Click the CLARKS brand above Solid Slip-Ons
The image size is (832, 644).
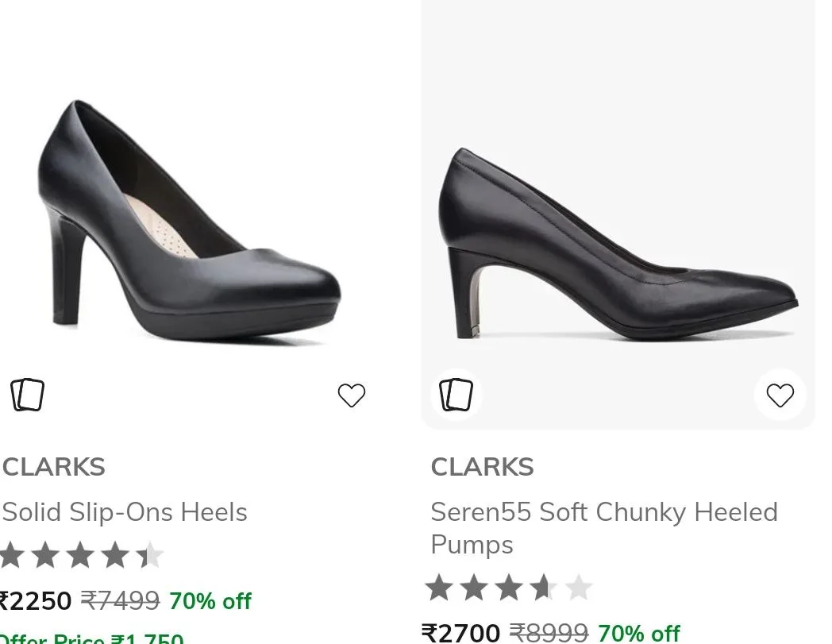coord(54,467)
